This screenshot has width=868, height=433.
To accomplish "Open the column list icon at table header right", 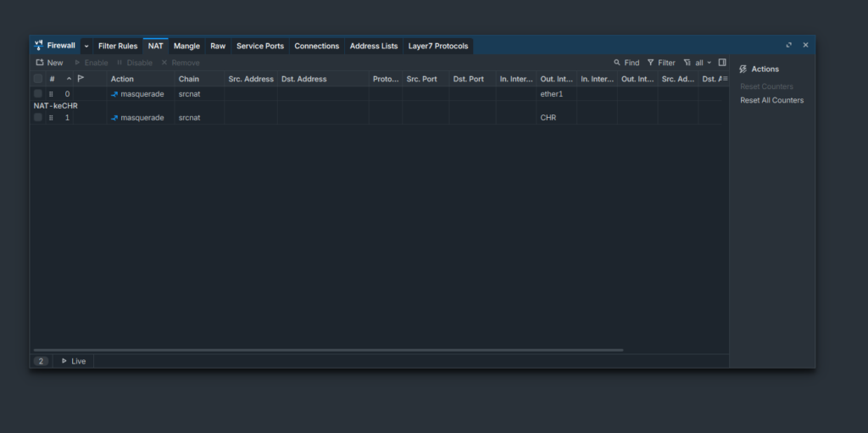I will pyautogui.click(x=724, y=79).
